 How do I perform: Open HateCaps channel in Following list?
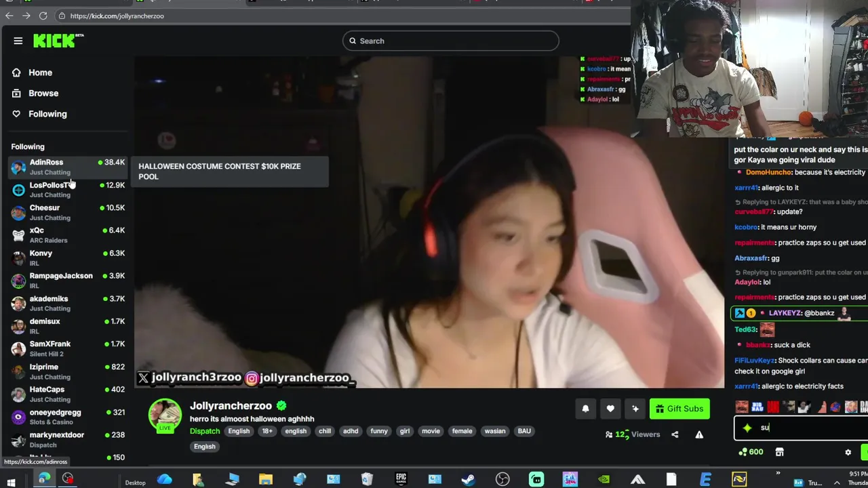point(68,394)
